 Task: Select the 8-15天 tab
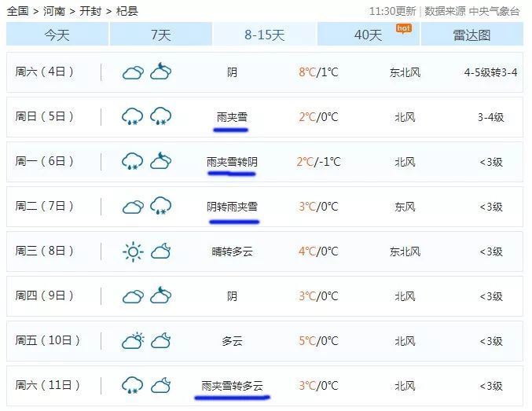(x=265, y=35)
